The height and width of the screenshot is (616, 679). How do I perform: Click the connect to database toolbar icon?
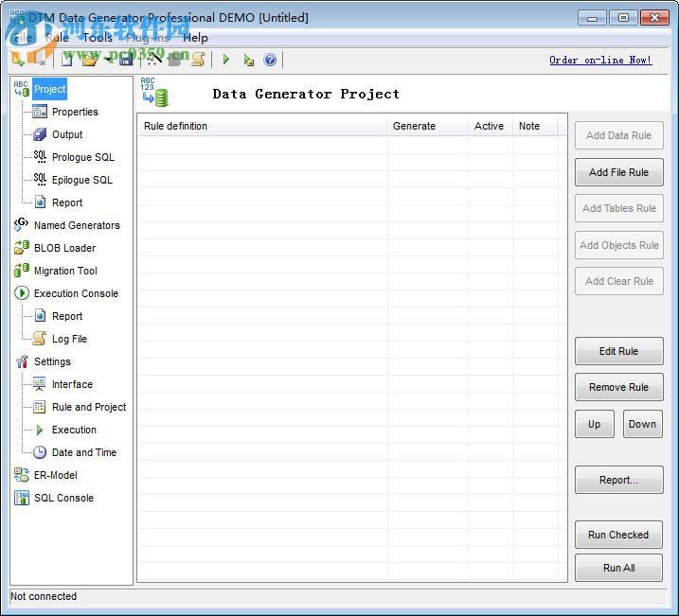18,60
